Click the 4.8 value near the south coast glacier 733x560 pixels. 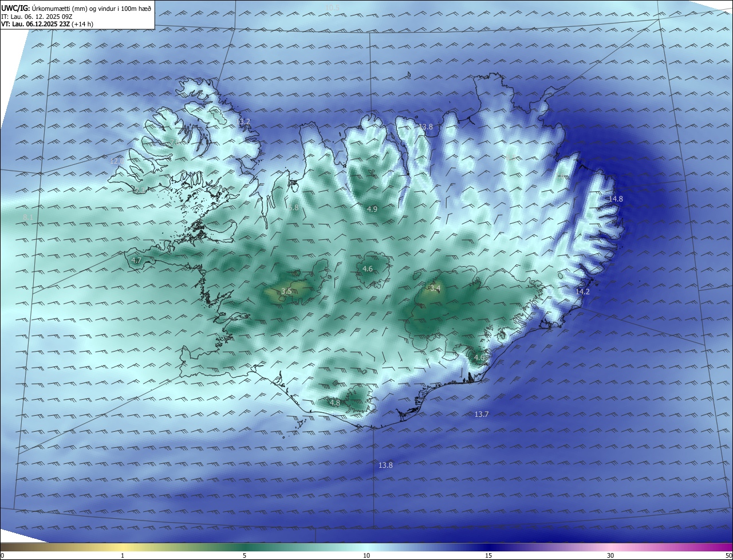(x=335, y=403)
